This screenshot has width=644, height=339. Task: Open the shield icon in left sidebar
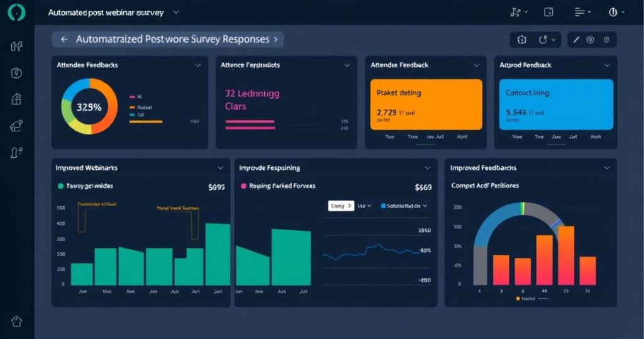point(16,72)
